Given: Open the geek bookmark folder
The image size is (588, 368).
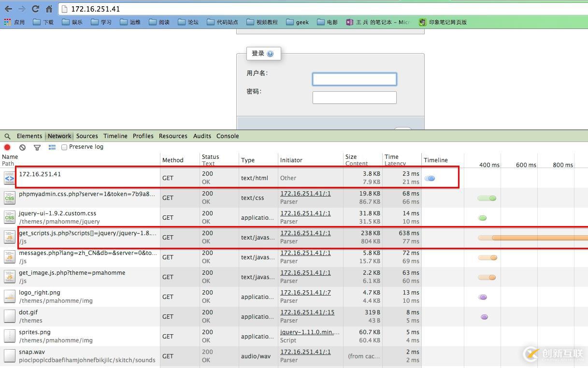Looking at the screenshot, I should (298, 22).
